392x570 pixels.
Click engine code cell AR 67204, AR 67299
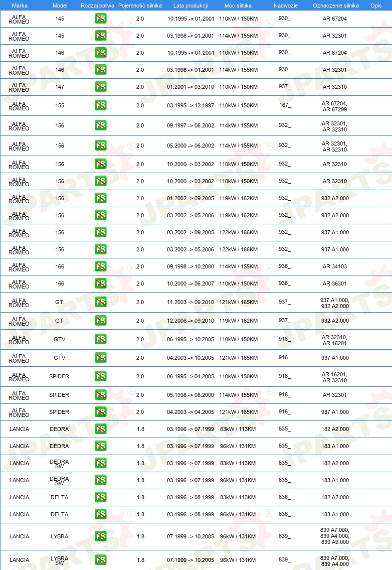[334, 106]
